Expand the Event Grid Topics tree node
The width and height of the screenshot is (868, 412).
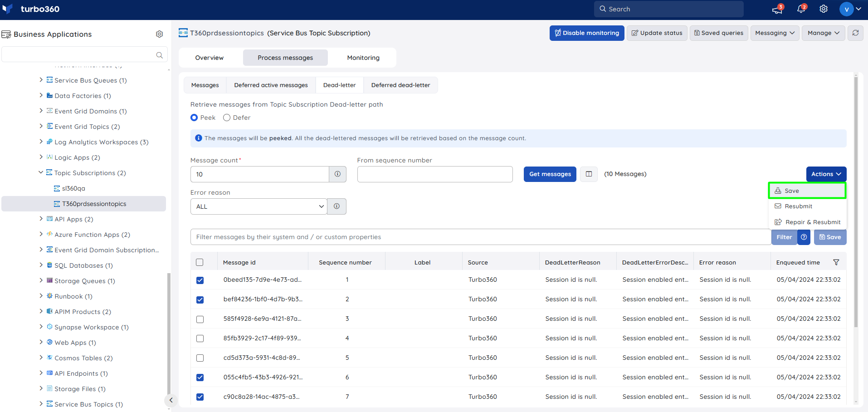(x=41, y=126)
